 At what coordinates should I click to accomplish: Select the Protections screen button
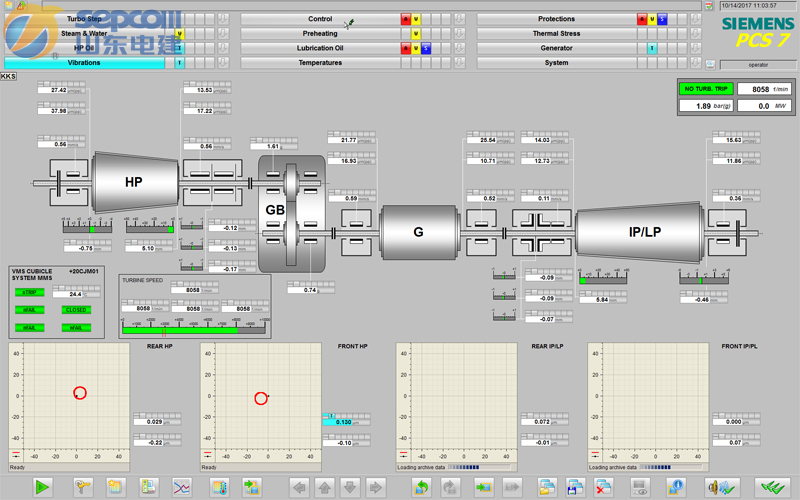coord(556,19)
